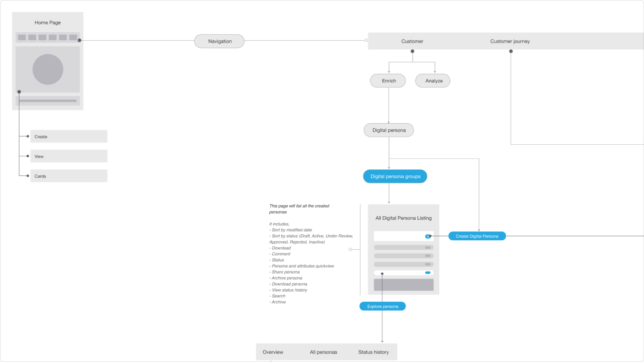Open the Status history tab
Viewport: 644px width, 362px height.
373,352
